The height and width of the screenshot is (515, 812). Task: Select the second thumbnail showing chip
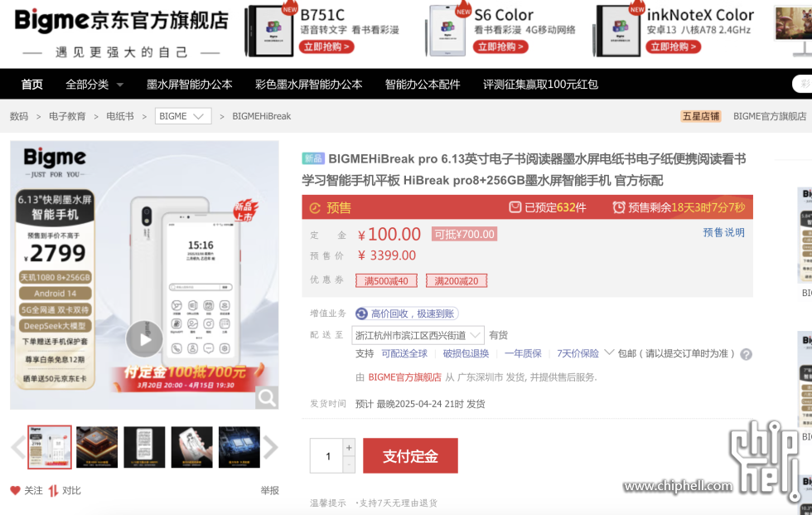point(97,447)
